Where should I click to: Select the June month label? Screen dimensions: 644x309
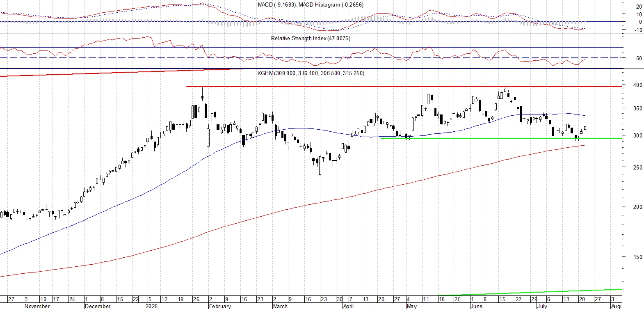pyautogui.click(x=476, y=306)
